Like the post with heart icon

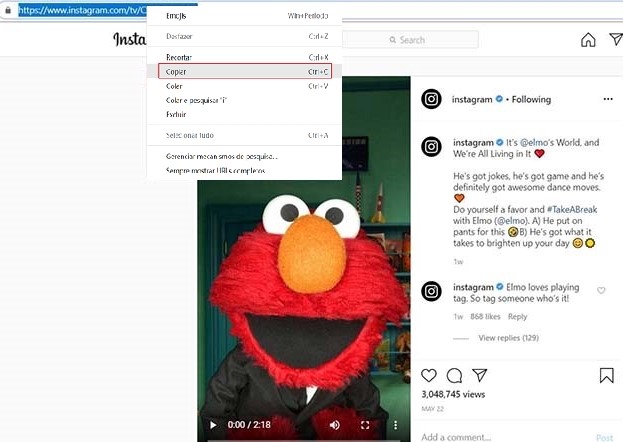tap(429, 375)
